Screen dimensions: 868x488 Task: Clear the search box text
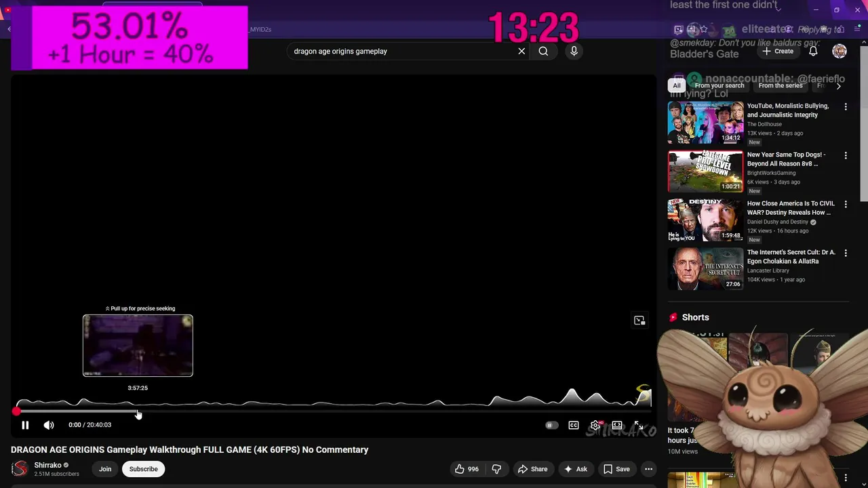(521, 51)
